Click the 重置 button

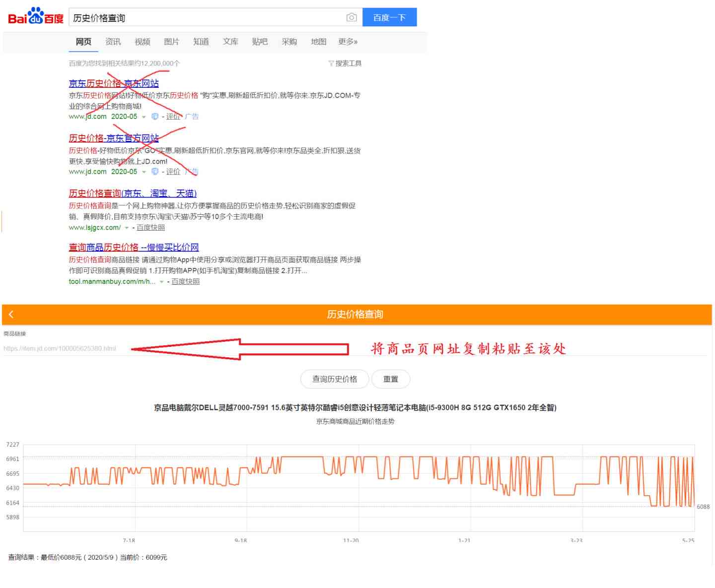click(x=391, y=379)
